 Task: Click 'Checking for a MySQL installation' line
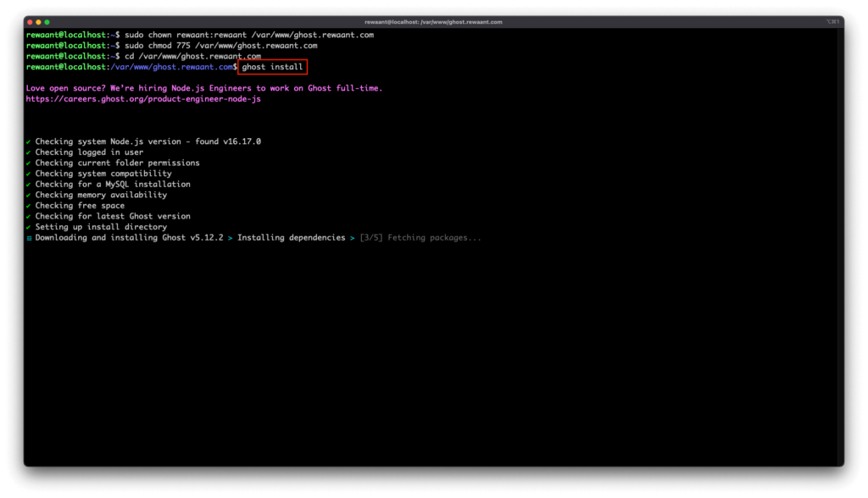point(113,185)
